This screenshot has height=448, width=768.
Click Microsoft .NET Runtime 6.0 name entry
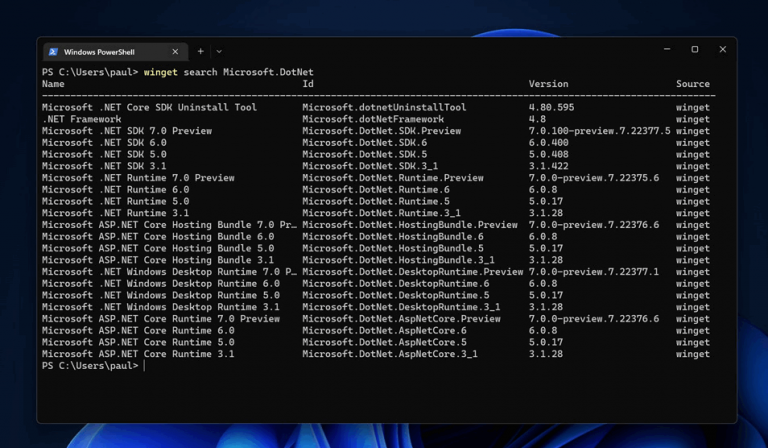point(115,190)
